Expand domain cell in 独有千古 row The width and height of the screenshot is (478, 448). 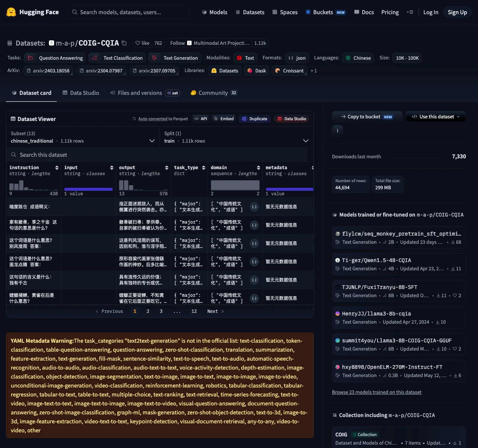(x=254, y=280)
